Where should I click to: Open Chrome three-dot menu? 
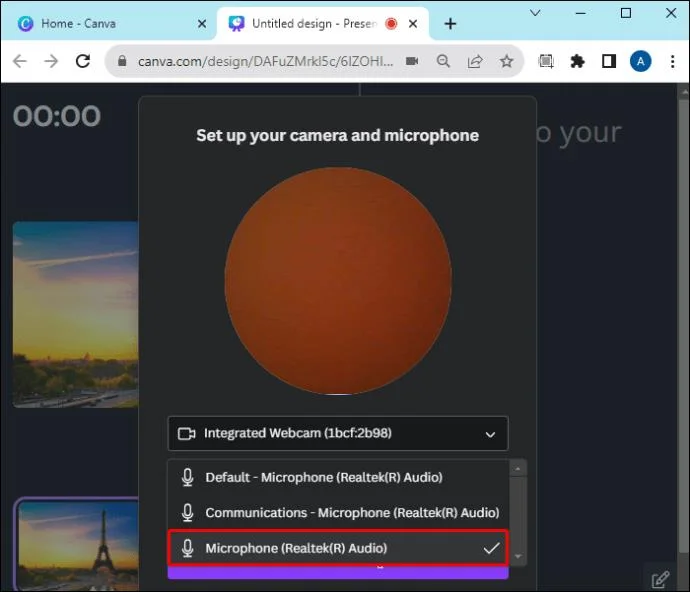672,61
